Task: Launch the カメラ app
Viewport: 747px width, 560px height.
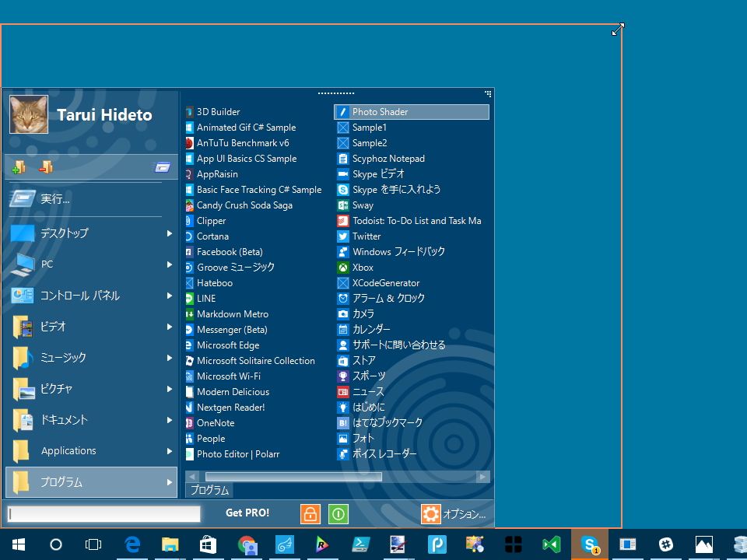Action: [356, 314]
